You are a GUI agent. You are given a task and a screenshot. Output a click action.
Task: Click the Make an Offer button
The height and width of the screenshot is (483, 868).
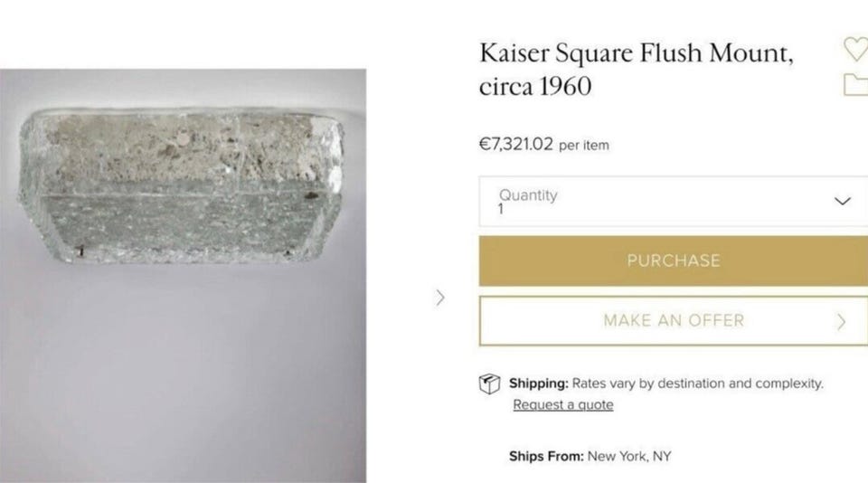pyautogui.click(x=673, y=320)
